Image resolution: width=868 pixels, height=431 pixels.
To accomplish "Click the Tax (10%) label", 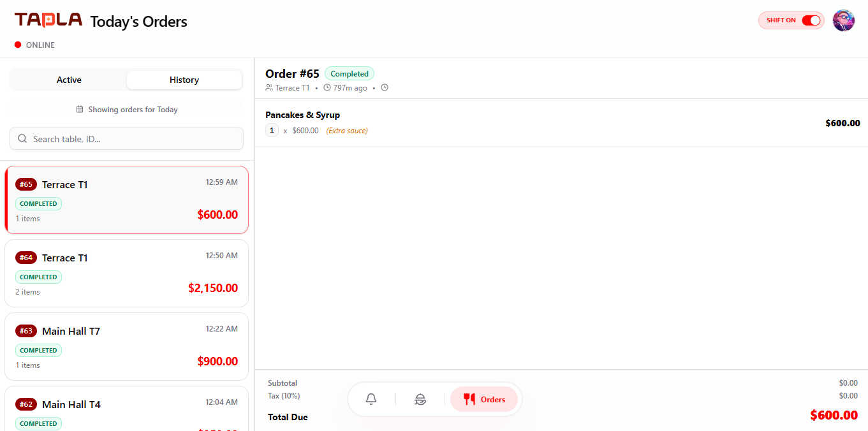I will [x=284, y=396].
